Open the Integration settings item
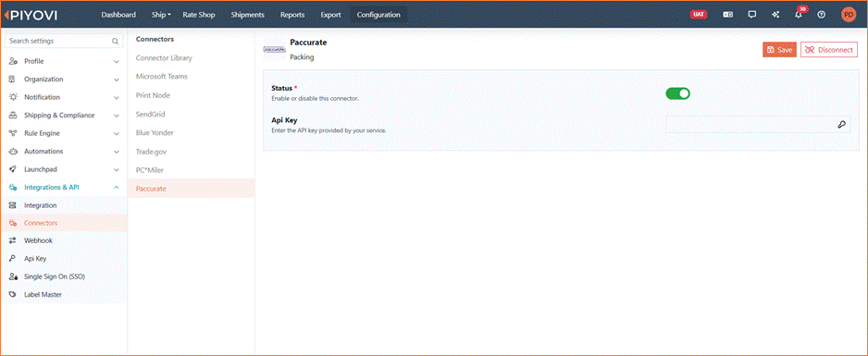The image size is (868, 356). [x=64, y=205]
